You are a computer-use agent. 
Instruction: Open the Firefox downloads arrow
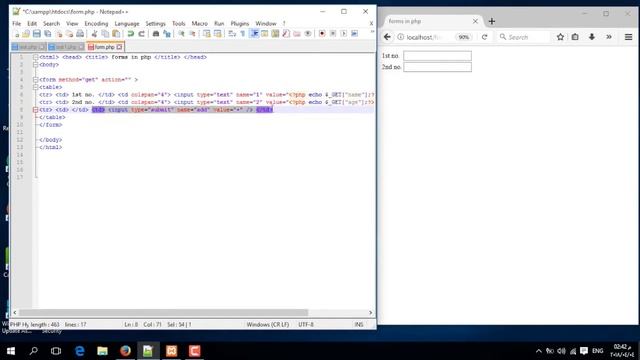[592, 37]
